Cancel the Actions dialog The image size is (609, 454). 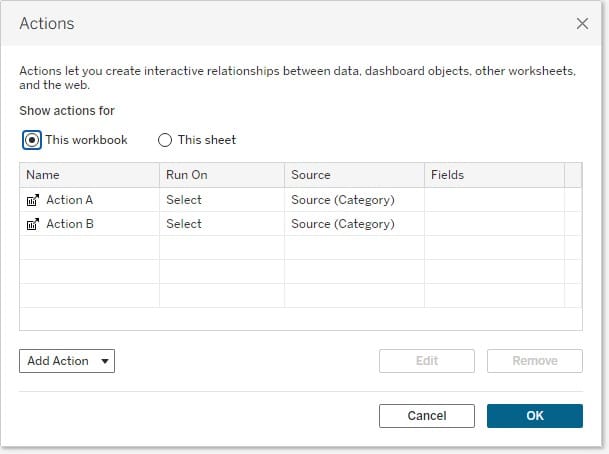pyautogui.click(x=427, y=416)
